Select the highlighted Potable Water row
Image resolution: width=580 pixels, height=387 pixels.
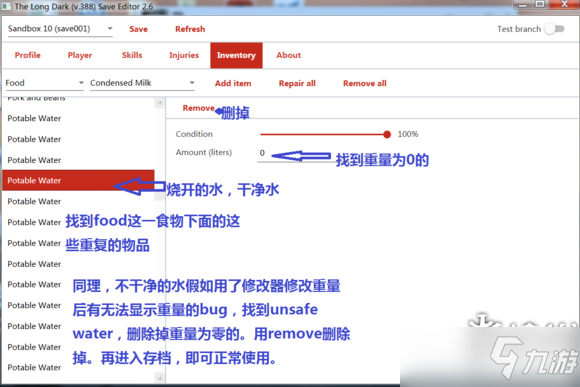[78, 181]
